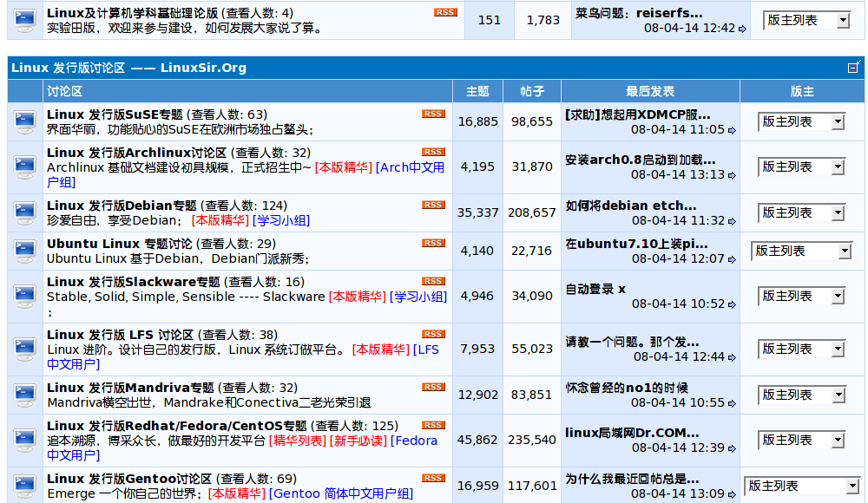Image resolution: width=868 pixels, height=503 pixels.
Task: Go to Linux 发行版Debian专题
Action: tap(122, 206)
